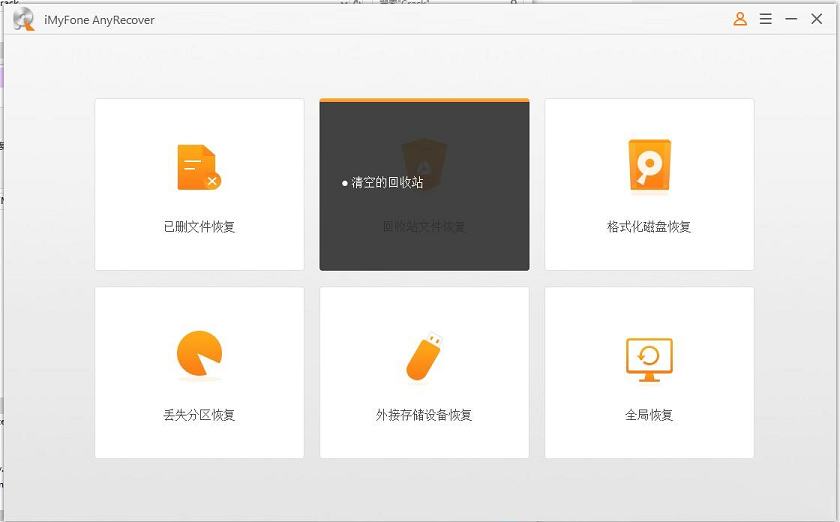Open the hamburger menu in title bar
This screenshot has width=840, height=522.
click(766, 19)
